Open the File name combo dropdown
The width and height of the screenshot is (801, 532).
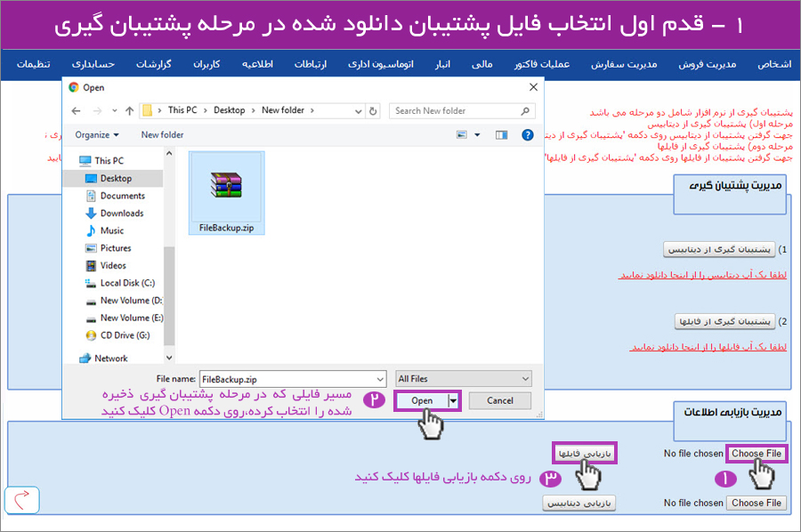(x=380, y=379)
